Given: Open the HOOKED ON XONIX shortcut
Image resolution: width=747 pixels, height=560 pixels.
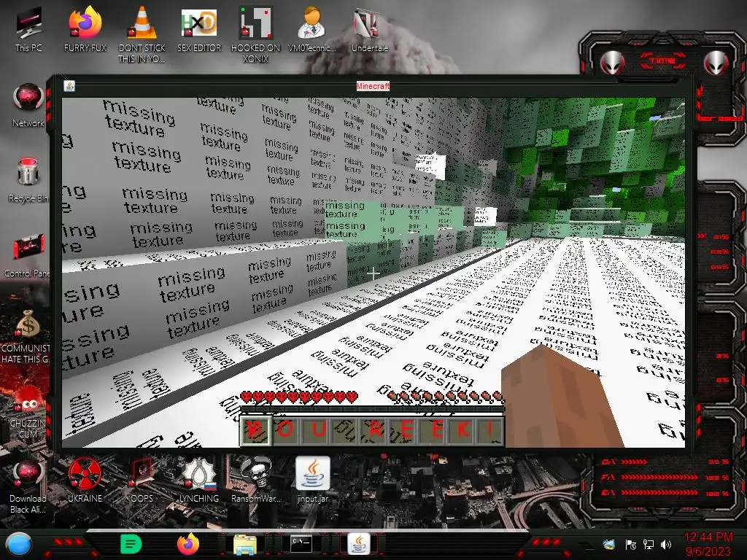Looking at the screenshot, I should click(256, 34).
